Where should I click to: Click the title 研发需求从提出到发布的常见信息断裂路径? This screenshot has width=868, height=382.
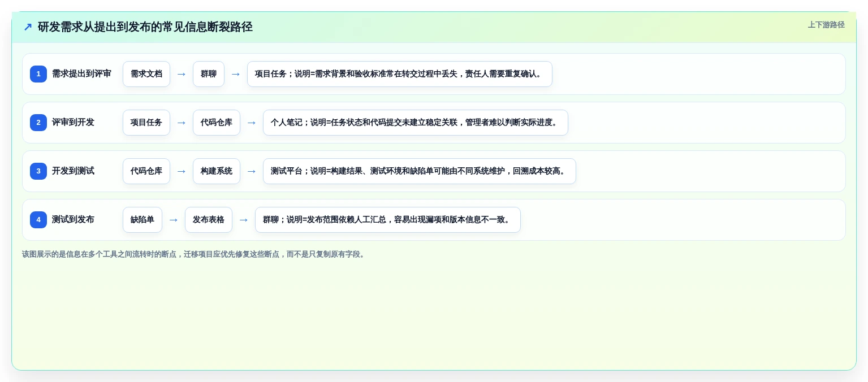[145, 27]
